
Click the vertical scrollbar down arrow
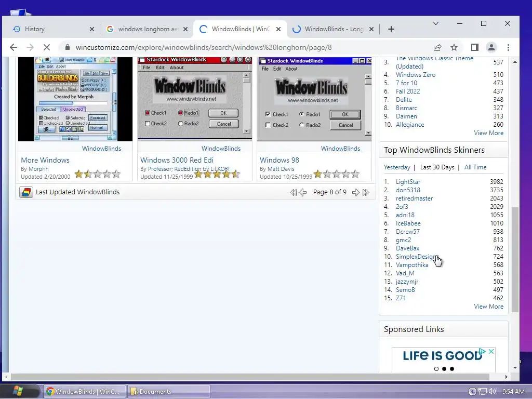coord(515,368)
